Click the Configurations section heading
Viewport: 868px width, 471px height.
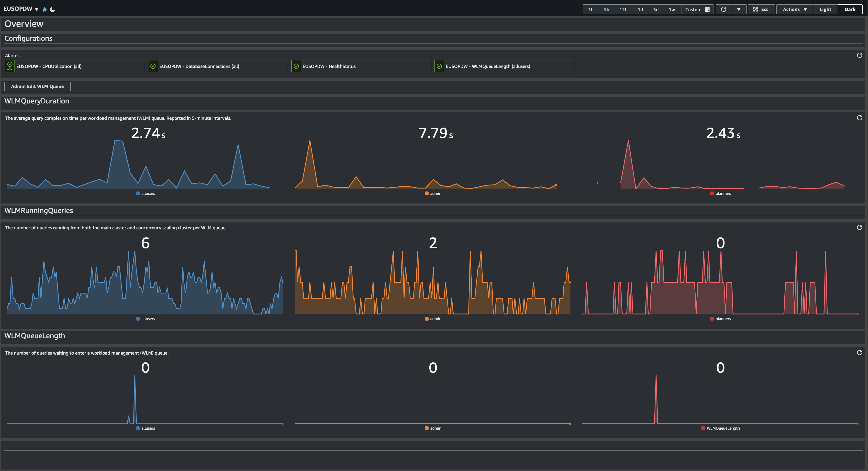28,38
